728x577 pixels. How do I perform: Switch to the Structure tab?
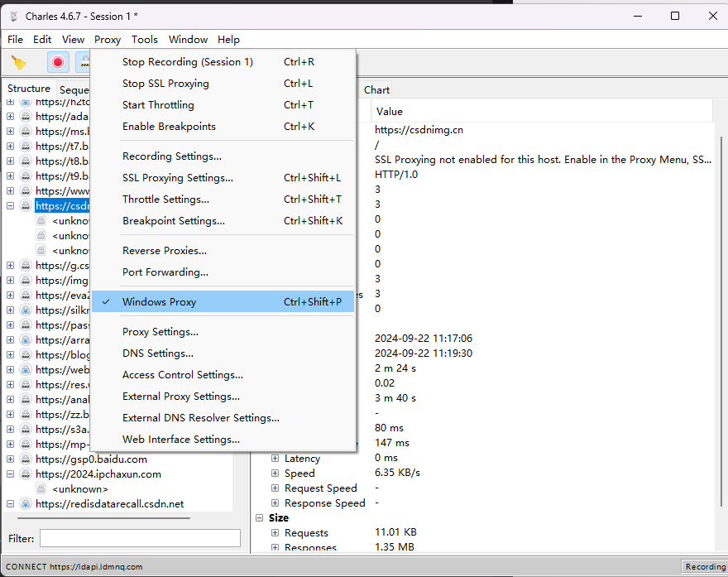click(x=29, y=89)
